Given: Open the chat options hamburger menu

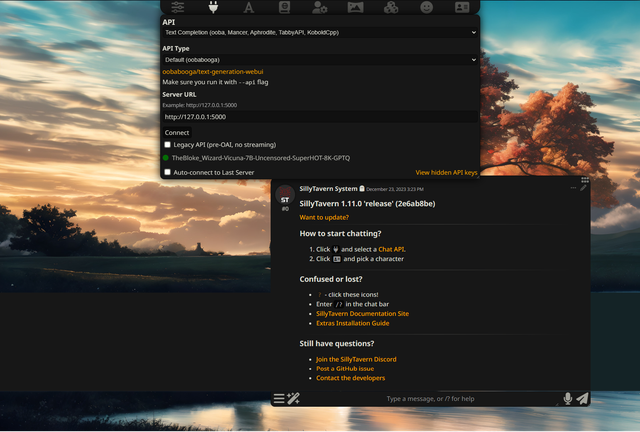Looking at the screenshot, I should [x=279, y=399].
